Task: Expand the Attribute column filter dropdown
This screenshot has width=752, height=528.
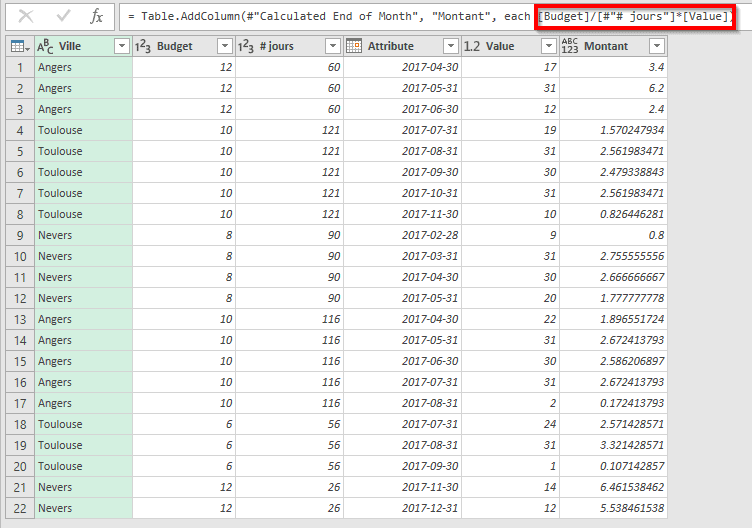Action: point(449,46)
